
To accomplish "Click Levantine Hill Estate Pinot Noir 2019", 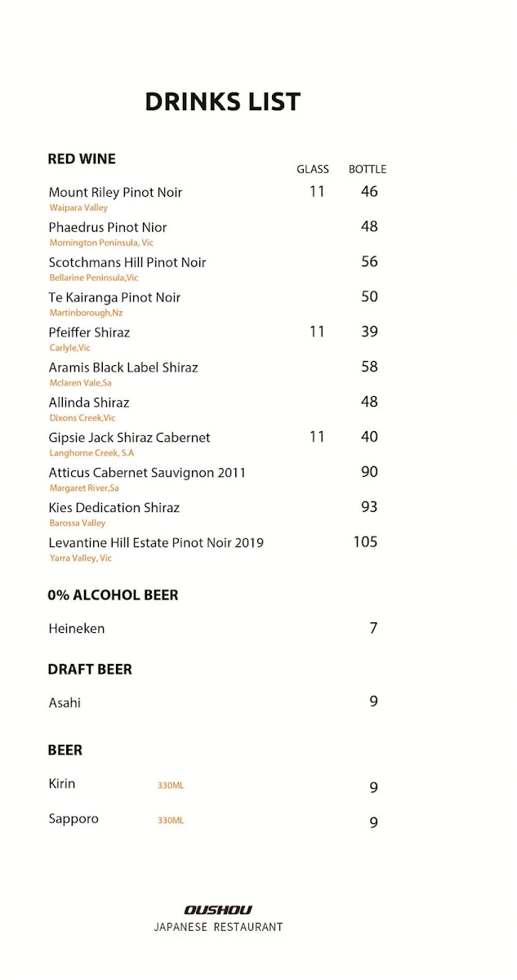I will click(156, 543).
